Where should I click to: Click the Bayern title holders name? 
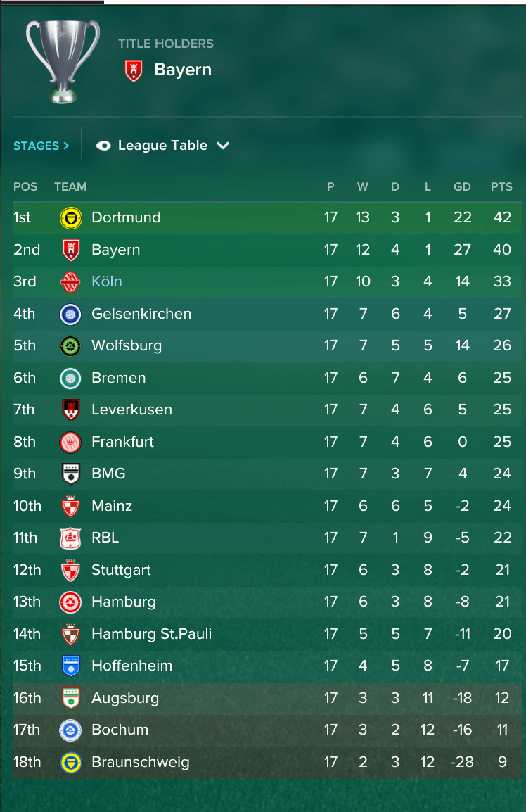183,70
